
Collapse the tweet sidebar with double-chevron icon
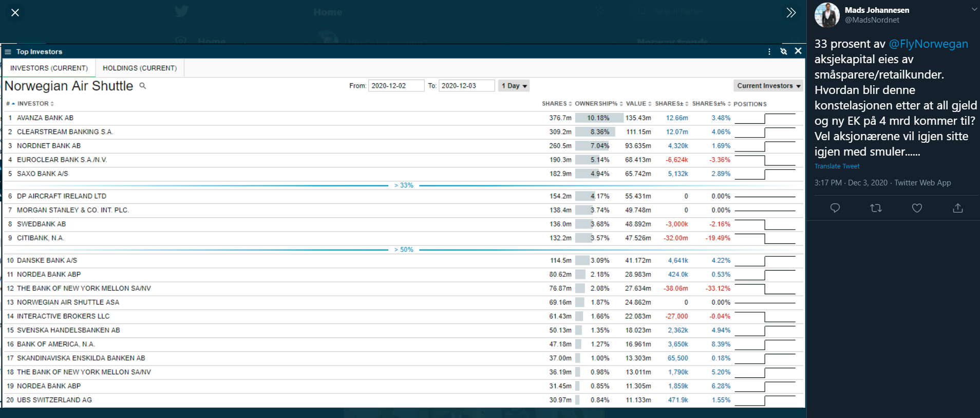[x=791, y=12]
